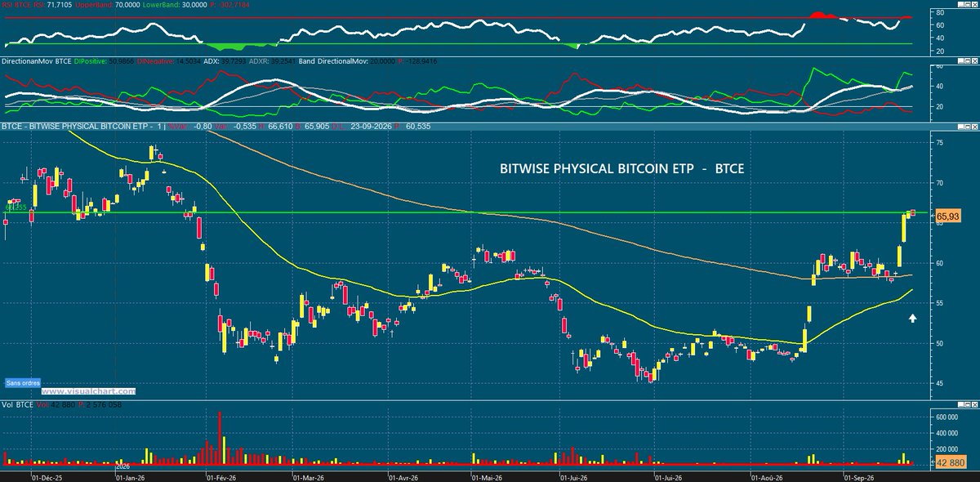Click the 'DiPositive: 50,9866' value
Viewport: 980px width, 482px height.
point(104,61)
